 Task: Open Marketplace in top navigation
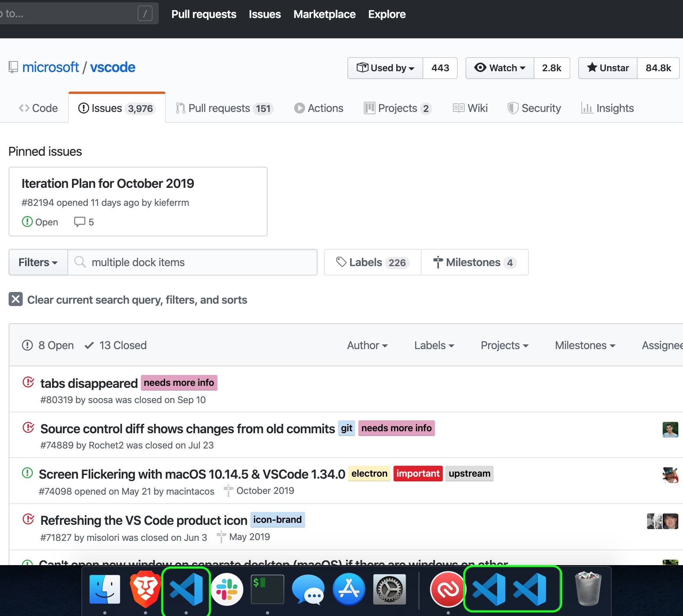click(x=325, y=14)
